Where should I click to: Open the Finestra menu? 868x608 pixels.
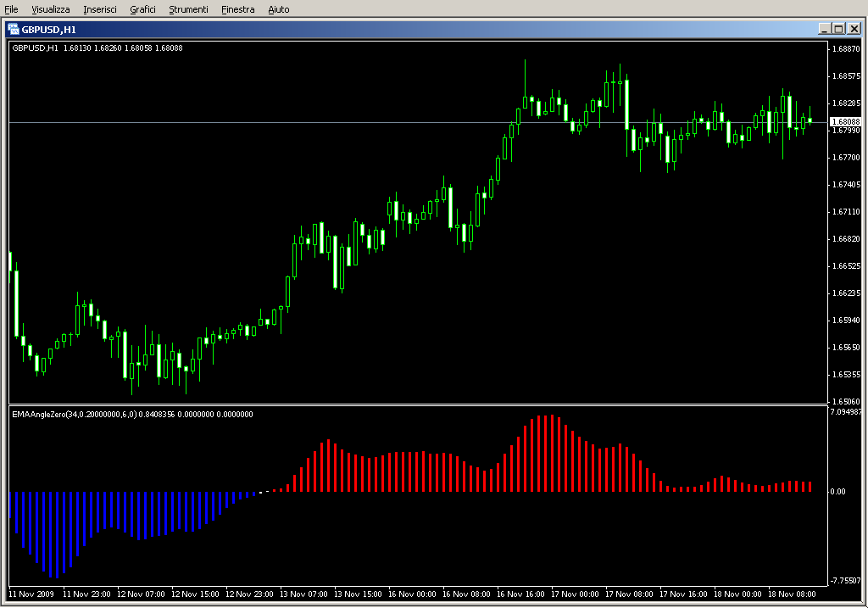pos(237,9)
